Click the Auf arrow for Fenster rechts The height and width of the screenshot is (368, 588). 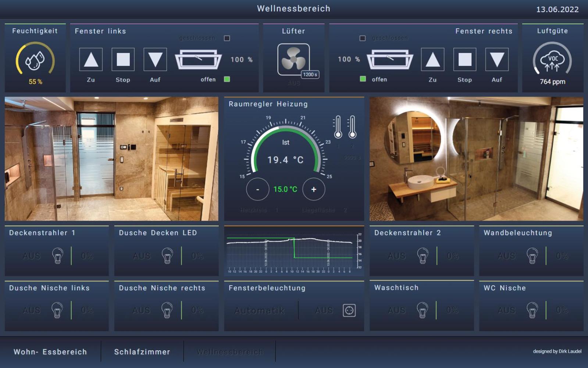pyautogui.click(x=497, y=59)
